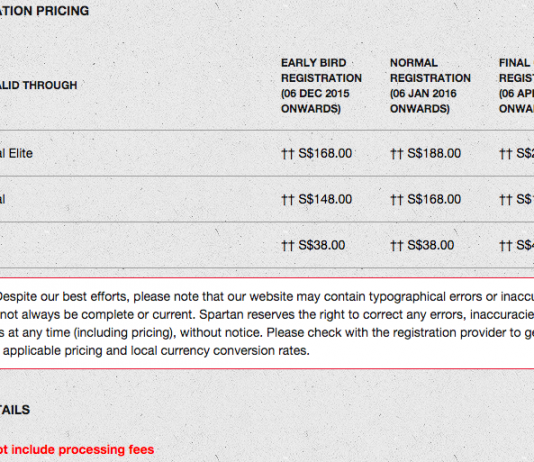Click the Elite row label
534x462 pixels.
tap(16, 153)
